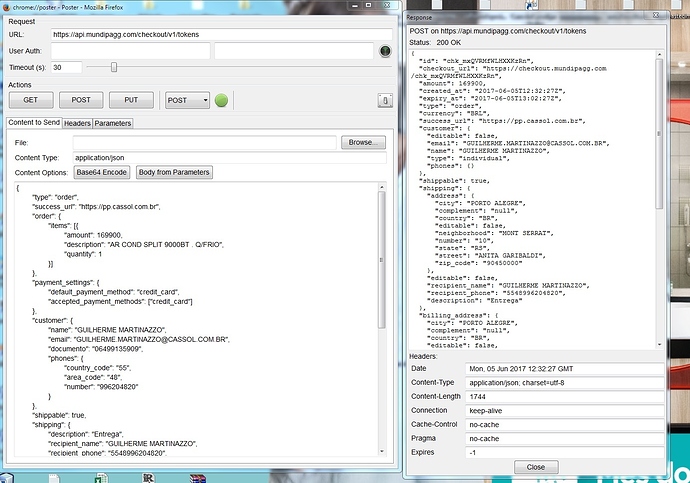690x483 pixels.
Task: Click the Expires -1 value field
Action: (x=565, y=453)
